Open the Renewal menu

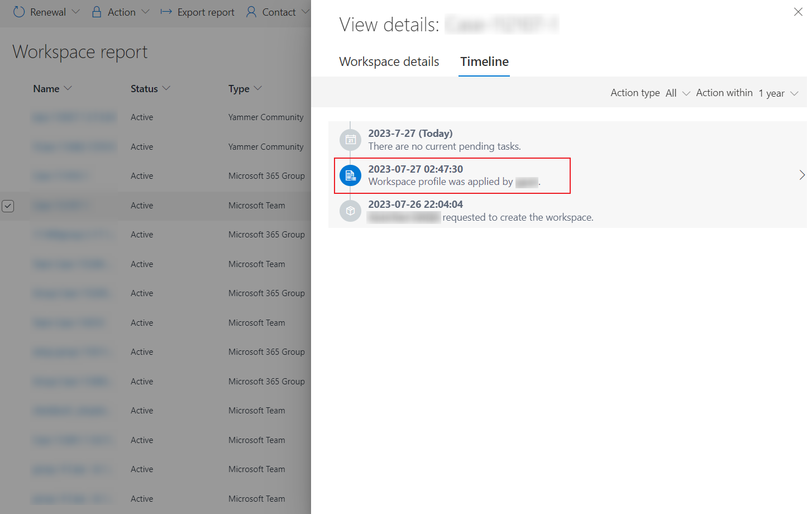coord(48,12)
